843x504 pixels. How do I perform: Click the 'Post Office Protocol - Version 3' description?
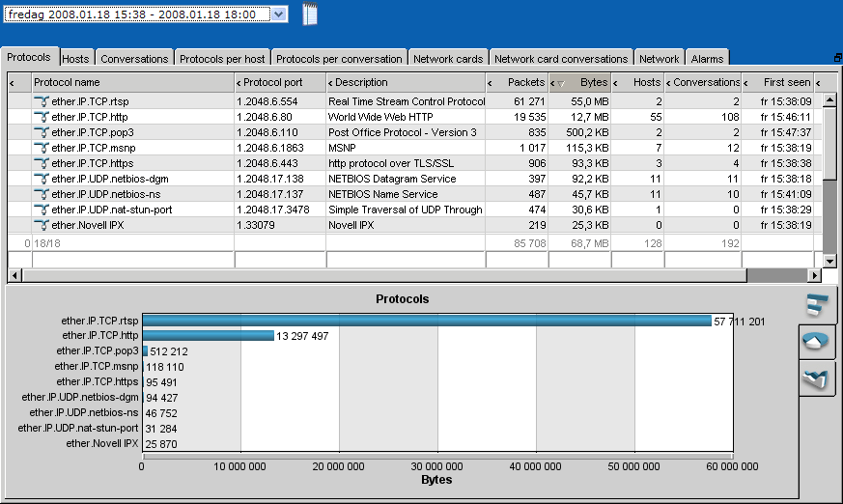(x=402, y=132)
